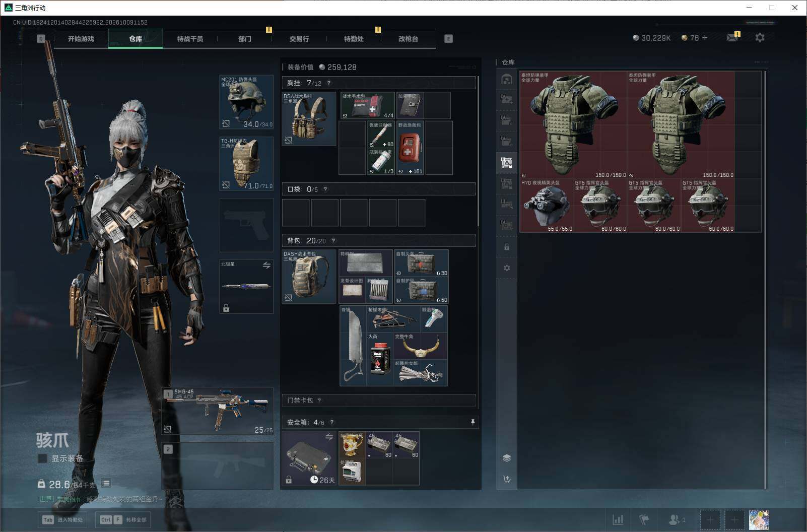The height and width of the screenshot is (532, 807).
Task: Click the list icon beside carry weight
Action: coord(106,483)
